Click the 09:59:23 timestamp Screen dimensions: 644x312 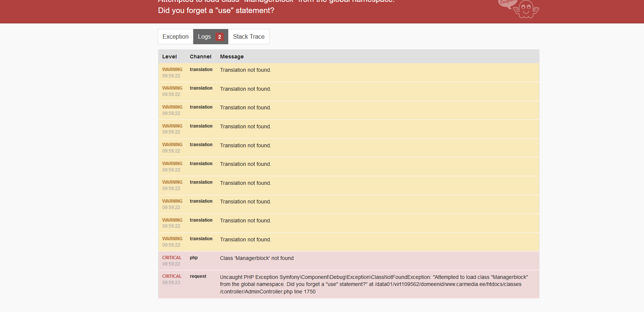tap(171, 283)
